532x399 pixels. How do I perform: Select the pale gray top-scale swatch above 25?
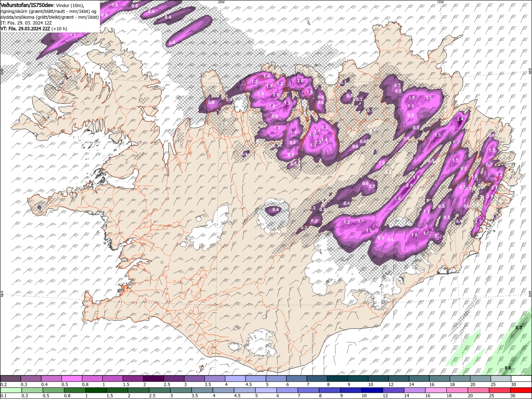[x=500, y=379]
